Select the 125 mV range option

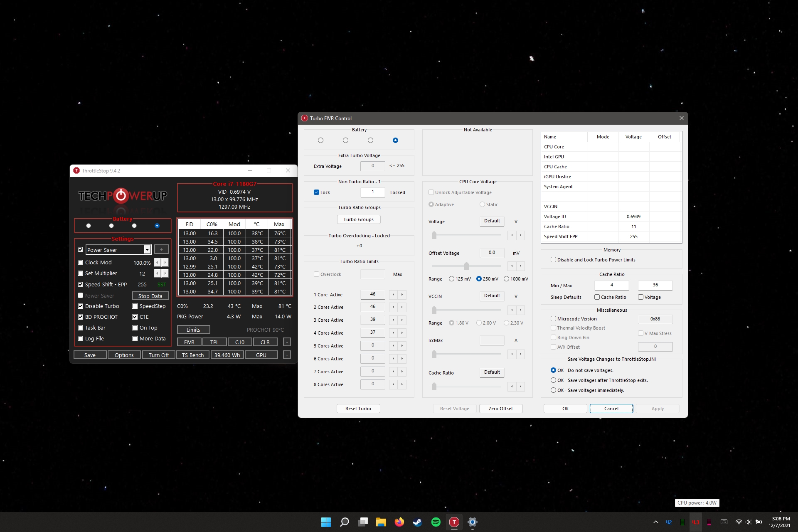coord(451,279)
